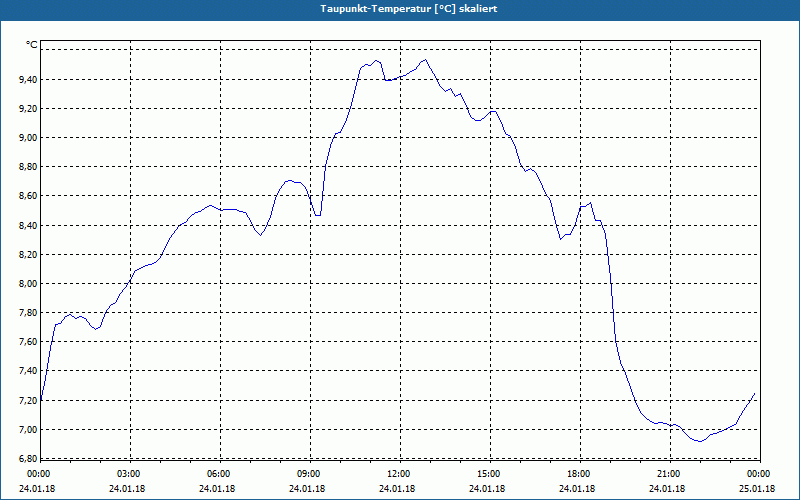800x500 pixels.
Task: Click the 24.01.18 date under 09:00
Action: pyautogui.click(x=307, y=488)
